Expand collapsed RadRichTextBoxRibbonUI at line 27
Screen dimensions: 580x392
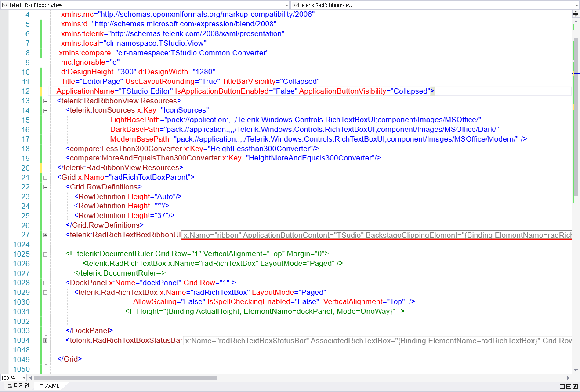point(46,235)
